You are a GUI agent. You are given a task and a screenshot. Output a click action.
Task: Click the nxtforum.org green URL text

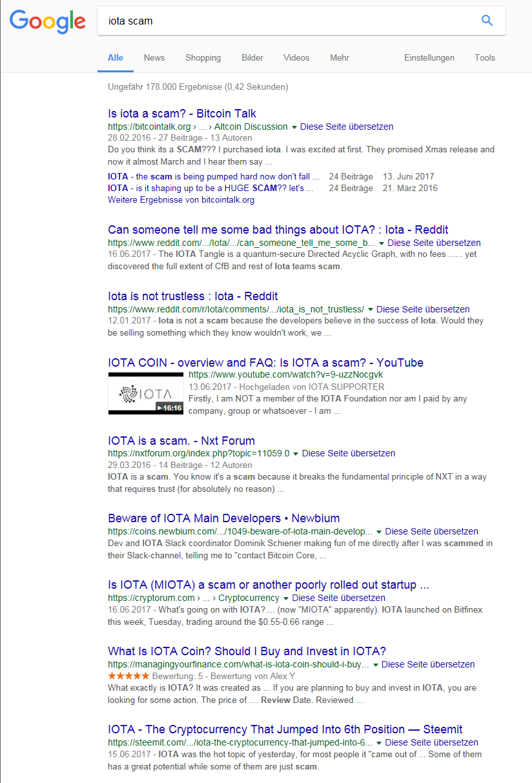click(199, 453)
